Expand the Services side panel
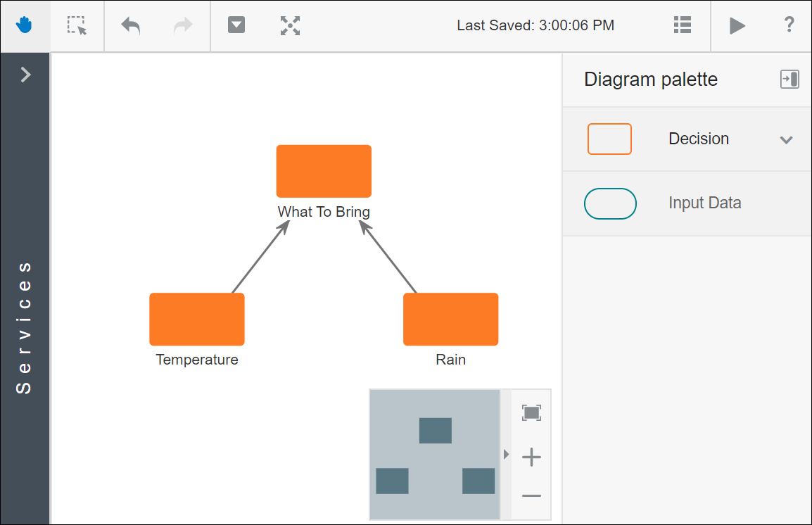 coord(25,75)
